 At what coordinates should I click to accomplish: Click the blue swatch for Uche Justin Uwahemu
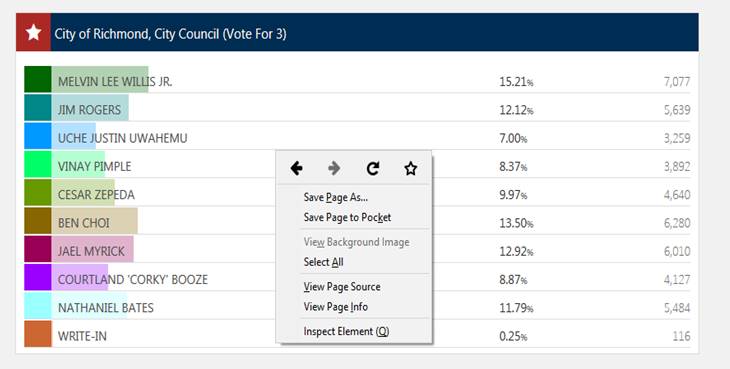click(x=38, y=136)
